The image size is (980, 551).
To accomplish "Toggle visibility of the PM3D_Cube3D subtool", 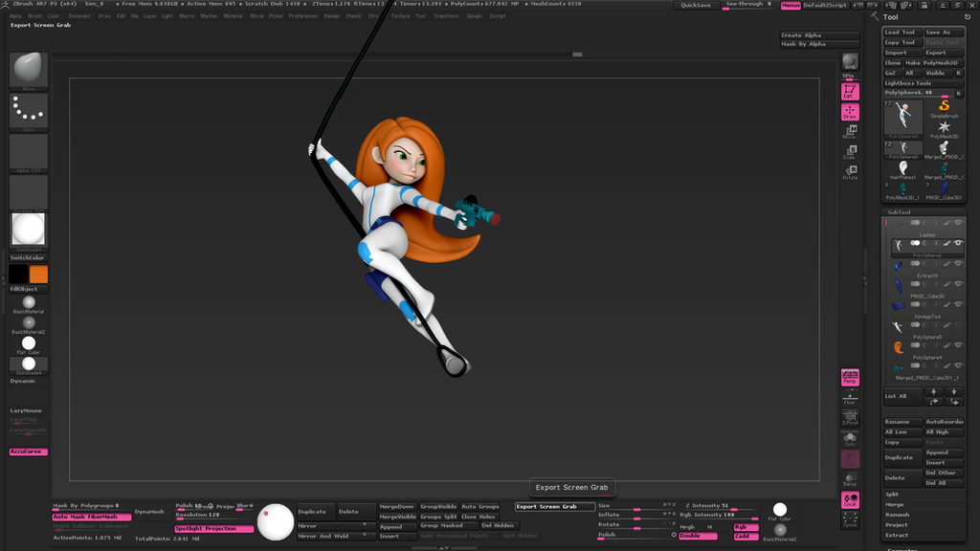I will point(958,284).
